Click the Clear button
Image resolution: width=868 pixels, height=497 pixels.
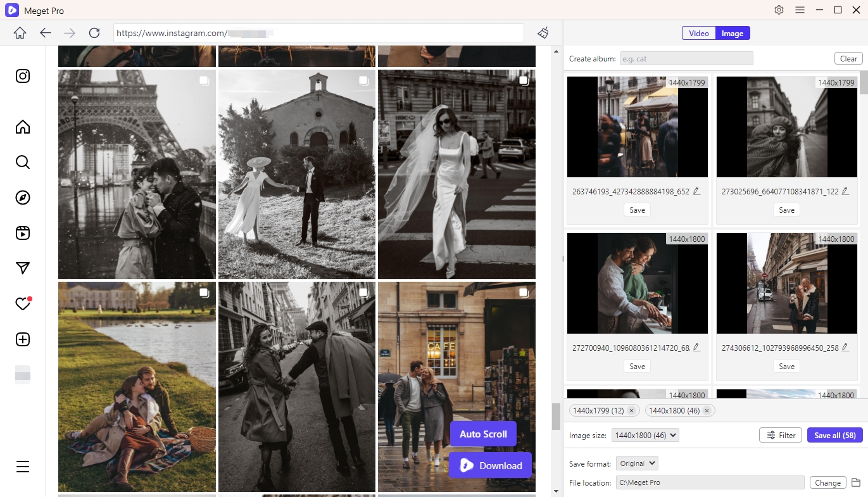pos(848,58)
